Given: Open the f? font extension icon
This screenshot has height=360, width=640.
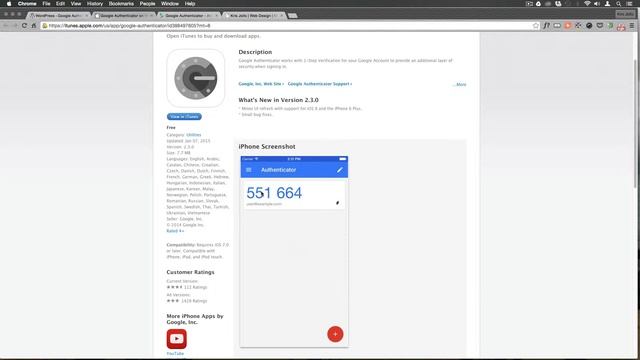Looking at the screenshot, I should pyautogui.click(x=547, y=26).
